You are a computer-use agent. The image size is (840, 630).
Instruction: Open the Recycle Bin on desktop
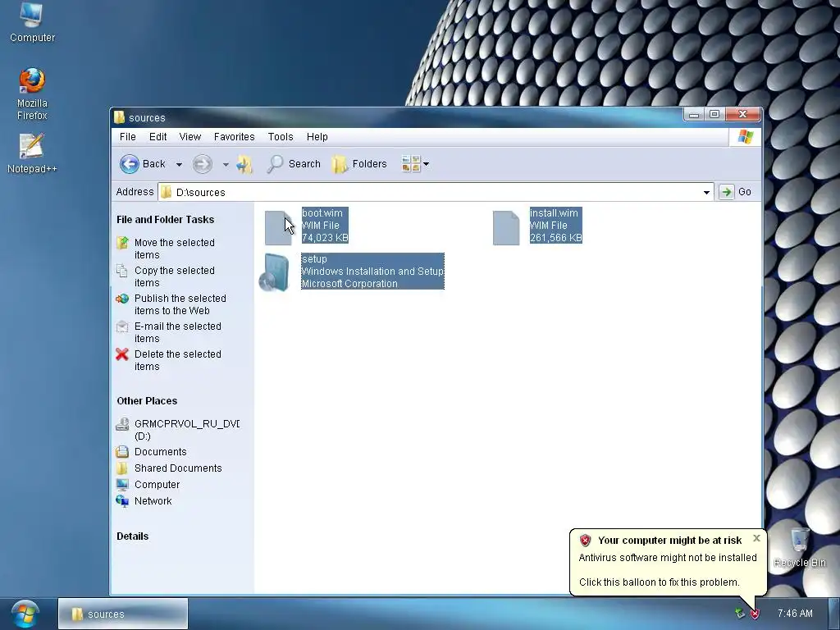(800, 547)
